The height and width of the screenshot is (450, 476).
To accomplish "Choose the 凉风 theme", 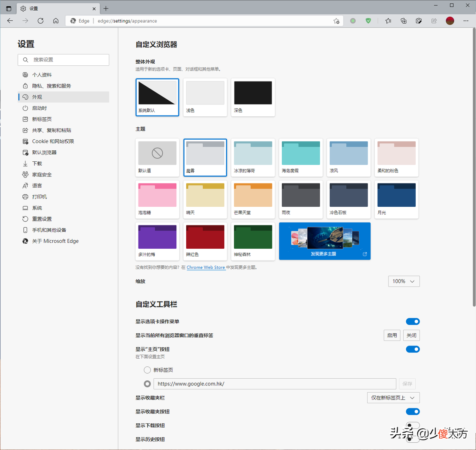I will pos(349,157).
